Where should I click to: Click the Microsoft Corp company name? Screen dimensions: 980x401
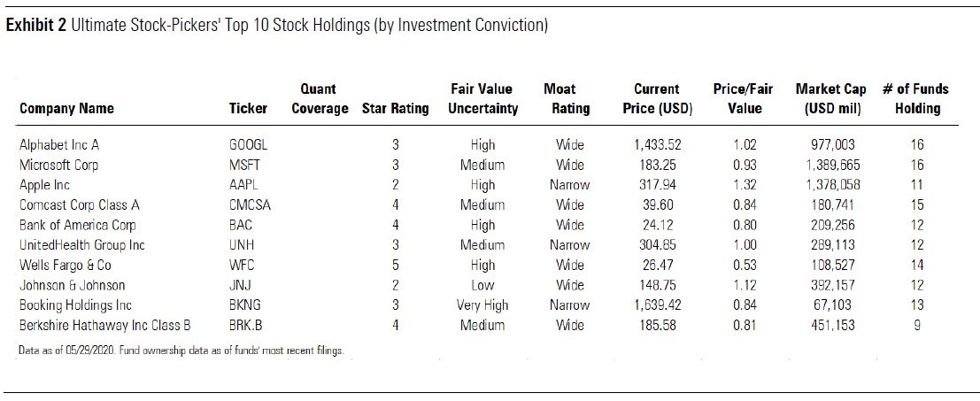(58, 165)
